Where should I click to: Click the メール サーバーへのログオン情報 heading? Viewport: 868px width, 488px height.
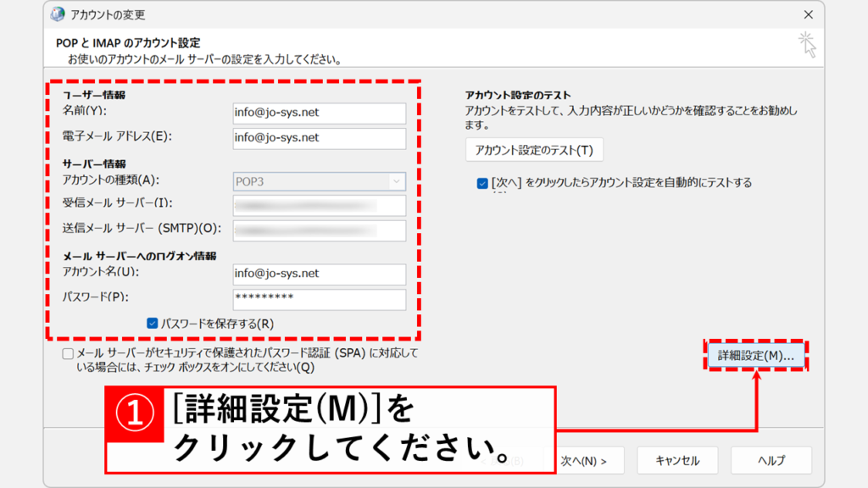[139, 256]
